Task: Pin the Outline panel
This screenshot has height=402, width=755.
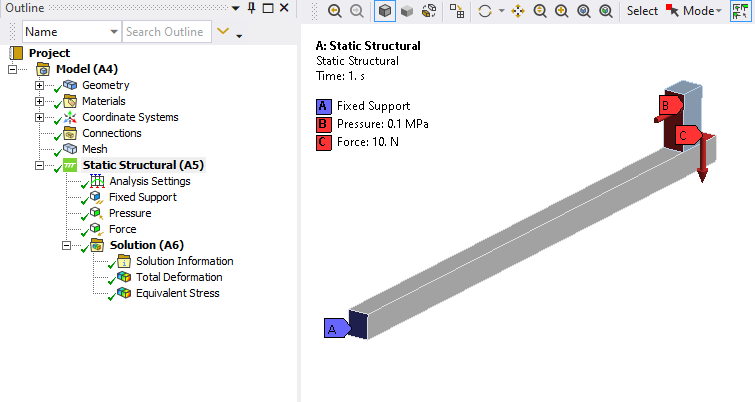Action: 251,8
